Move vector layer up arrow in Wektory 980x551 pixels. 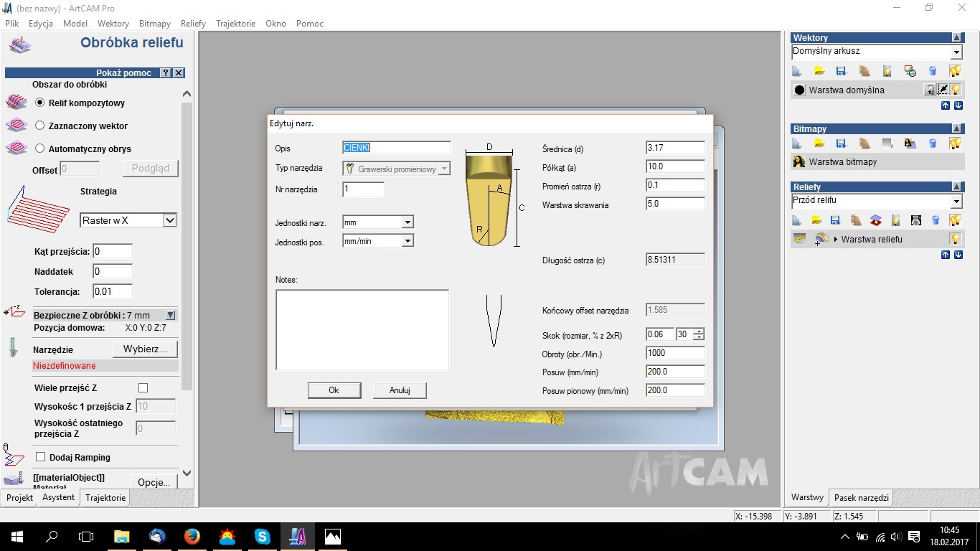945,105
